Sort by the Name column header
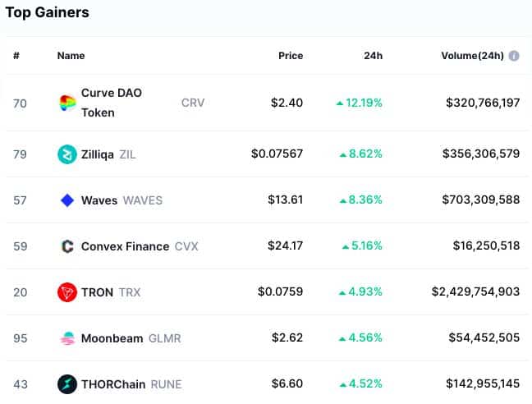Screen dimensions: 532x404 tap(71, 56)
